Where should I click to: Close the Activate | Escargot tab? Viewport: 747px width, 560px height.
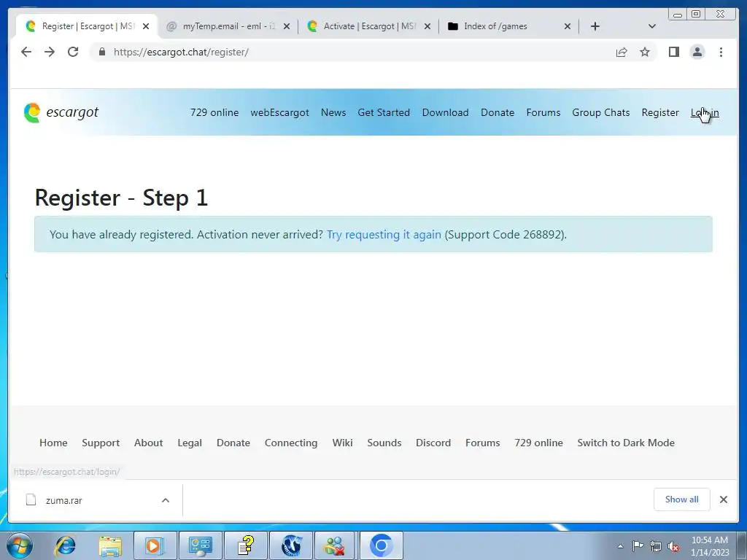(x=427, y=26)
